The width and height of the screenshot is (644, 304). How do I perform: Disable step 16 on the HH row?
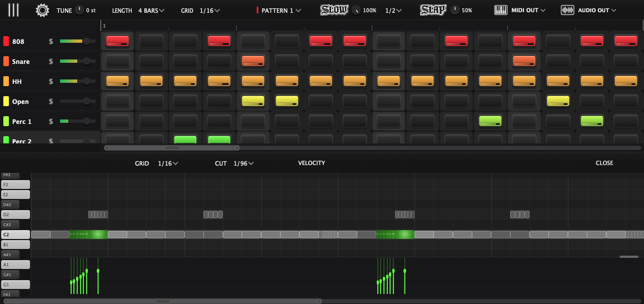click(x=626, y=81)
